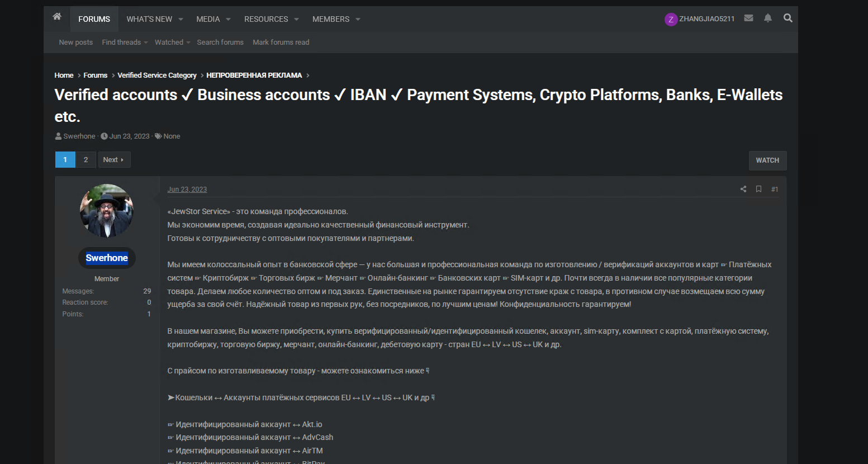Open the Watched submenu
This screenshot has width=868, height=464.
click(172, 42)
